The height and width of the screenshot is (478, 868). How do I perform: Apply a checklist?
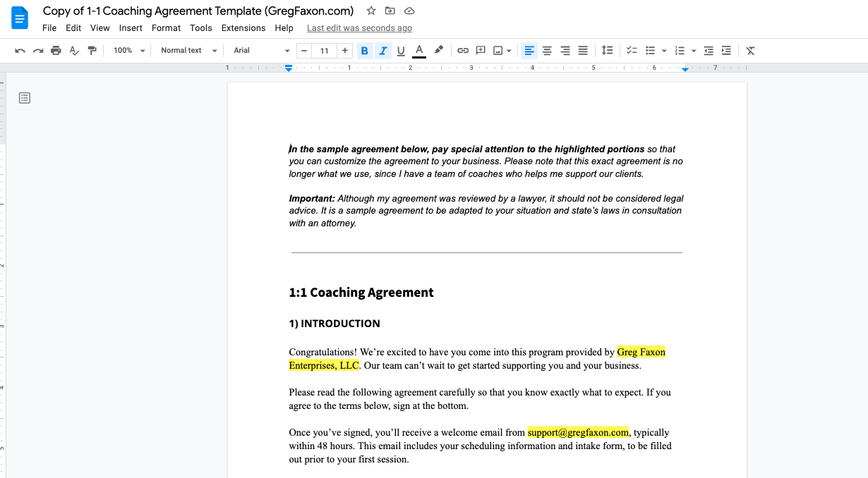coord(632,50)
